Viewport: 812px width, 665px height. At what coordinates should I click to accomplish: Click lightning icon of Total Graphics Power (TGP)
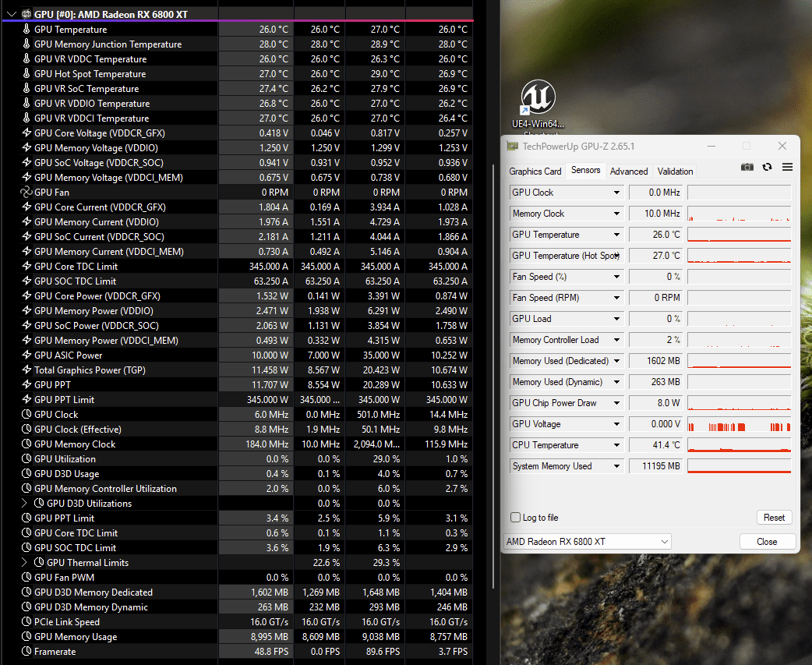26,370
